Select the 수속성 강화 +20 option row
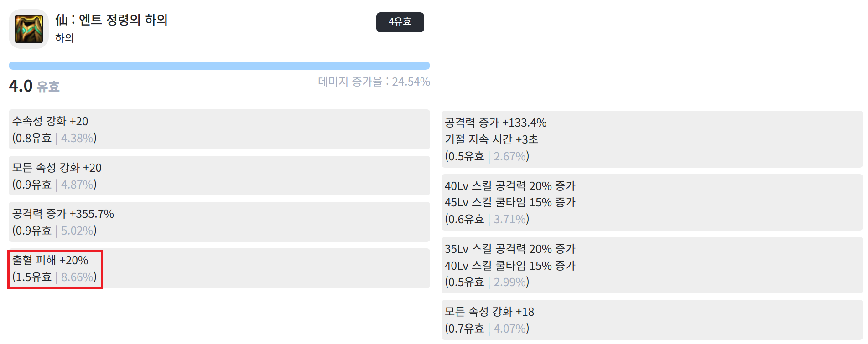 coord(219,129)
